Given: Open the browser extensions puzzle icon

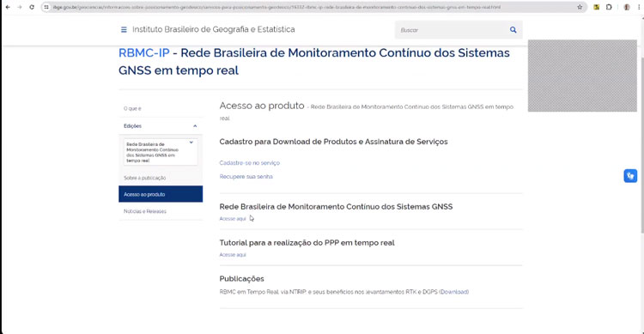Looking at the screenshot, I should (x=609, y=7).
